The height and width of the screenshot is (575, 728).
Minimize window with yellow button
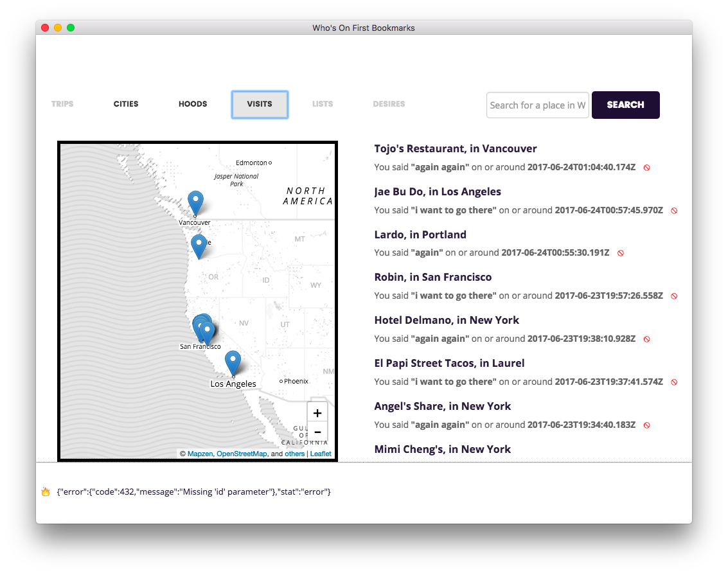click(58, 28)
